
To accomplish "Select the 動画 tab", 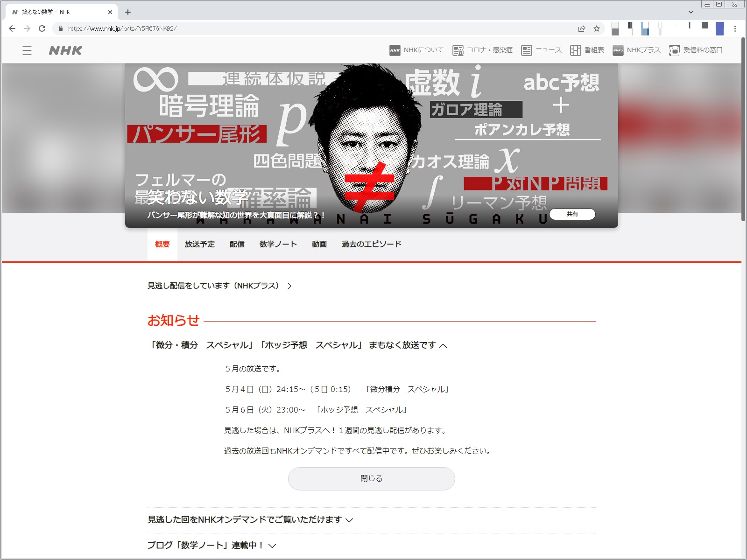I will pyautogui.click(x=319, y=244).
